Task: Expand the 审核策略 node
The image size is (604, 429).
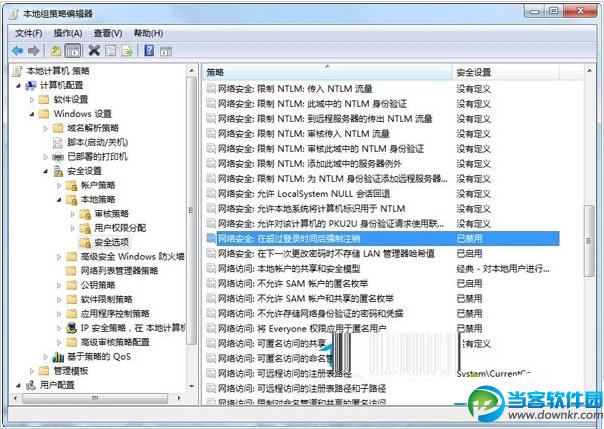Action: (x=72, y=214)
